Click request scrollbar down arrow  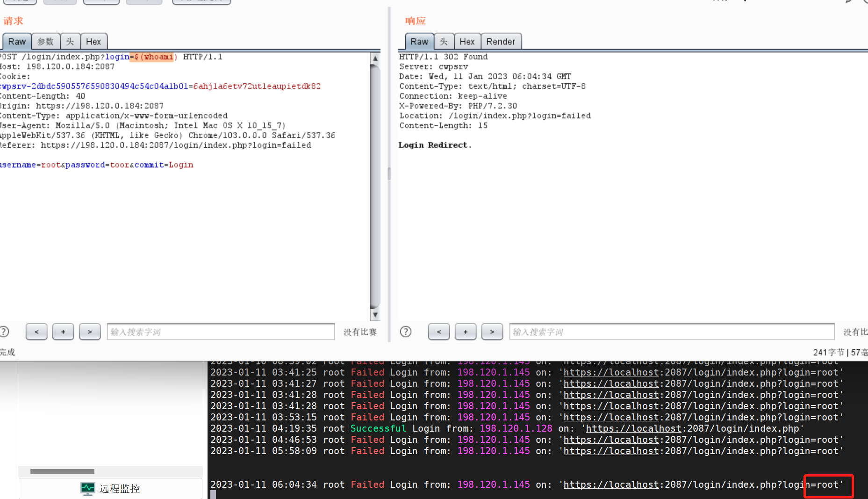pyautogui.click(x=375, y=315)
